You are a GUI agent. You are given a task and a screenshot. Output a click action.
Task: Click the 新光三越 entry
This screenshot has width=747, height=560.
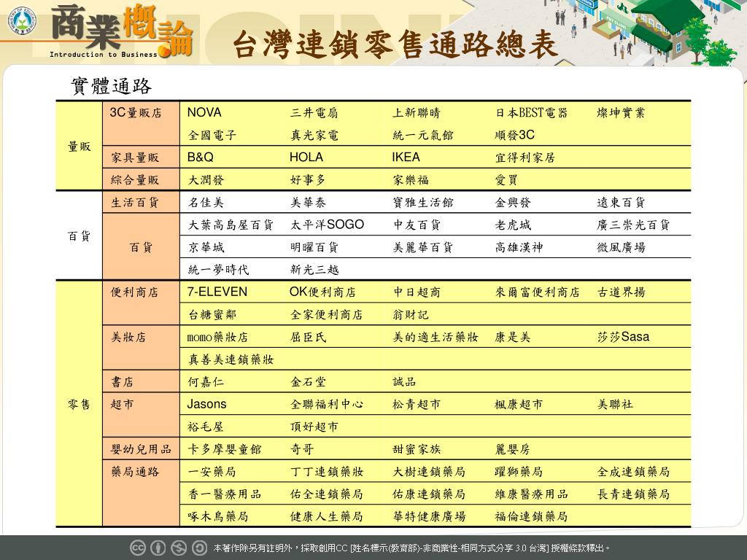coord(314,270)
